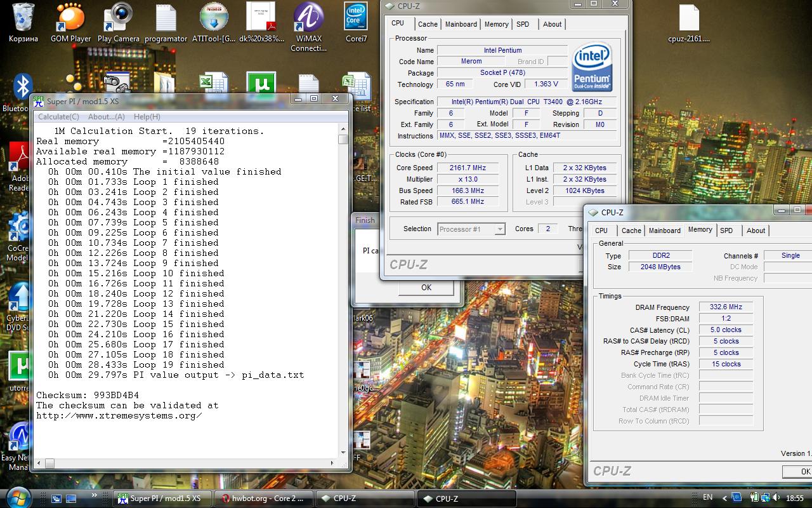Click Super PI horizontal scrollbar left arrow
The image size is (812, 508).
coord(39,463)
